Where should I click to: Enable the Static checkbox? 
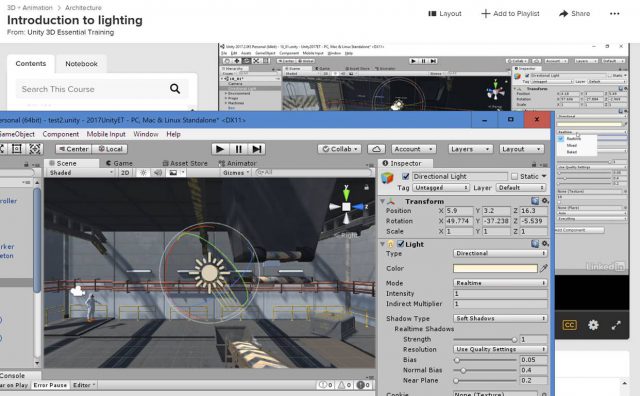tap(515, 176)
